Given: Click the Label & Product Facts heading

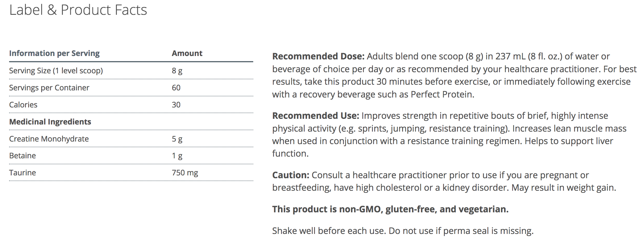Looking at the screenshot, I should tap(78, 10).
